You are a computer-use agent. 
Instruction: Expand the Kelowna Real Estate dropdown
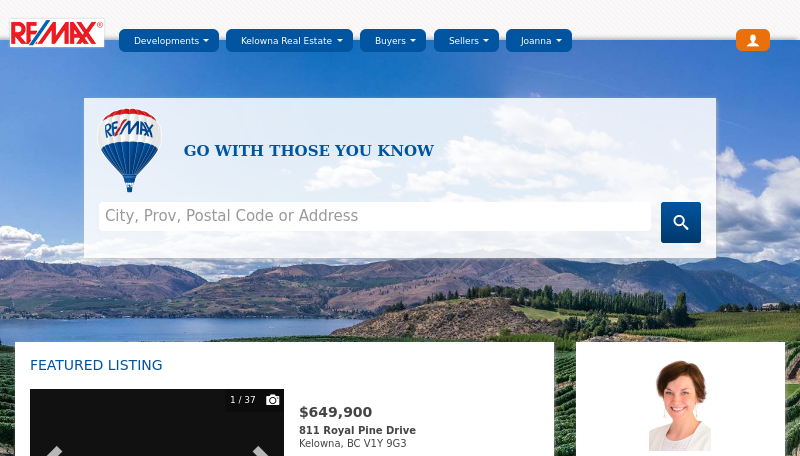pos(289,41)
